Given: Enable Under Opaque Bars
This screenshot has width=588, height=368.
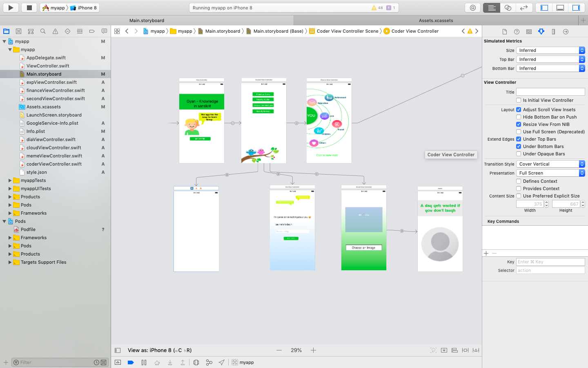Looking at the screenshot, I should click(x=519, y=154).
